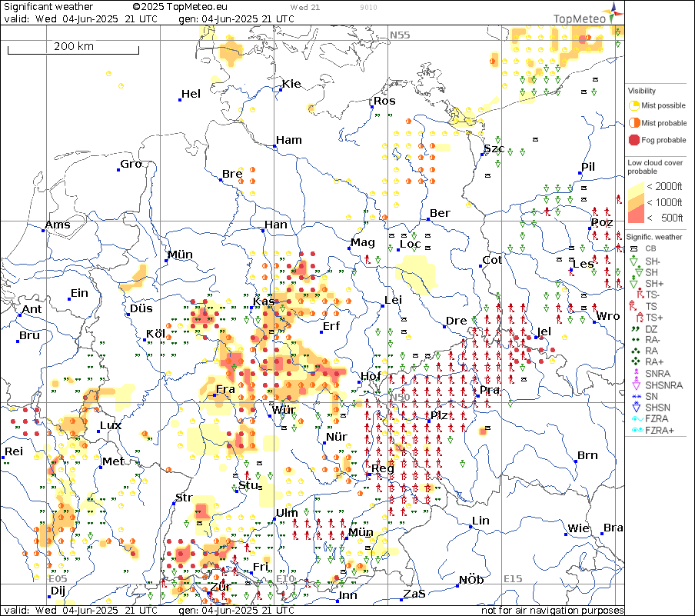
Task: Click the "Visibility" legend heading
Action: tap(641, 91)
